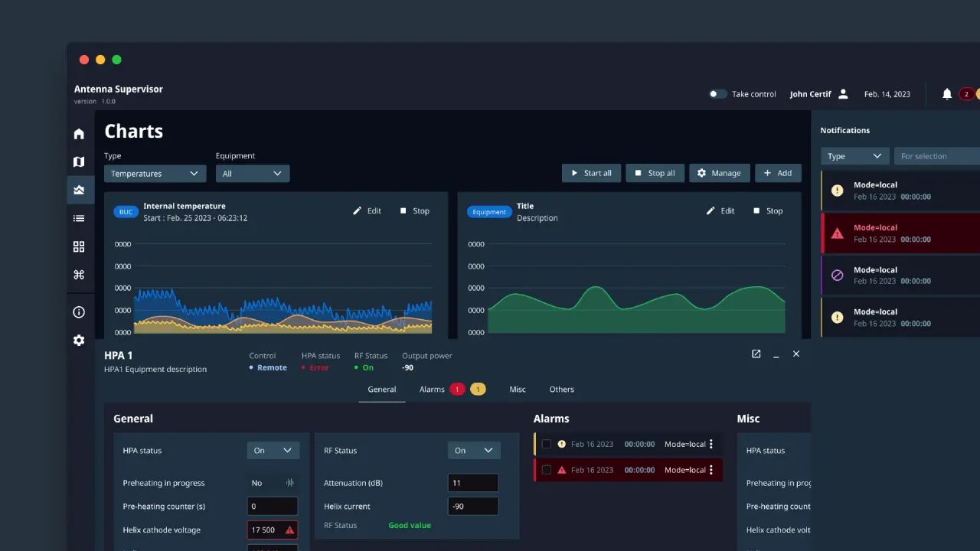Open the Equipment All dropdown
This screenshot has height=551, width=980.
252,174
